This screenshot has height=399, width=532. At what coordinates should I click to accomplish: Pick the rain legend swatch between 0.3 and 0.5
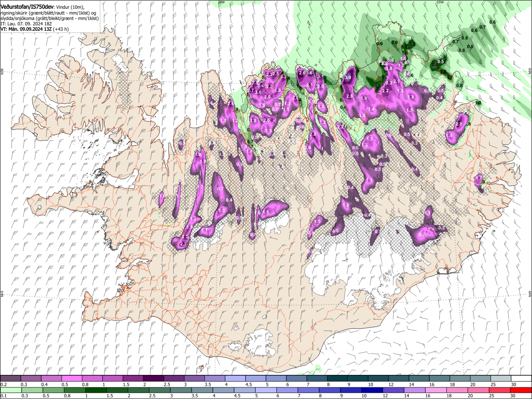pos(32,390)
